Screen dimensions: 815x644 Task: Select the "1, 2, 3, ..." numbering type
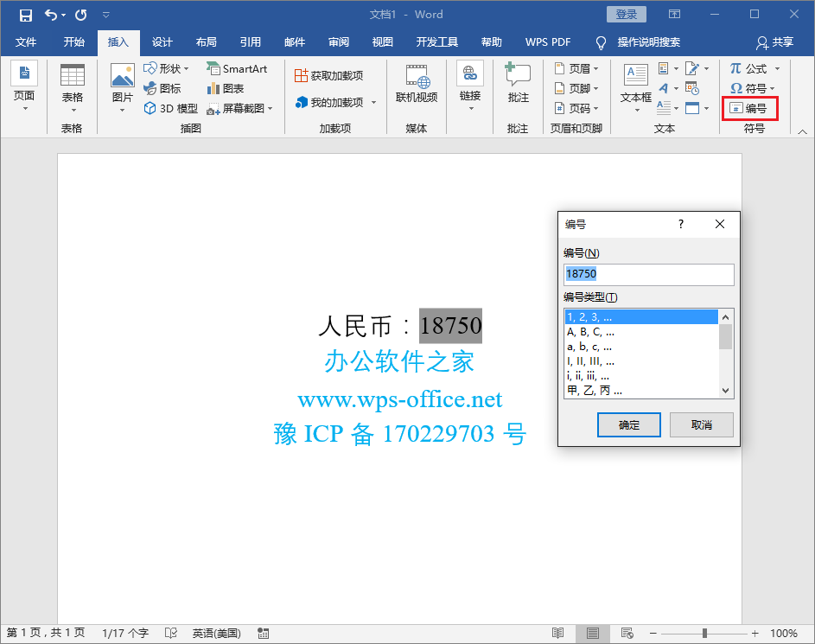tap(641, 317)
